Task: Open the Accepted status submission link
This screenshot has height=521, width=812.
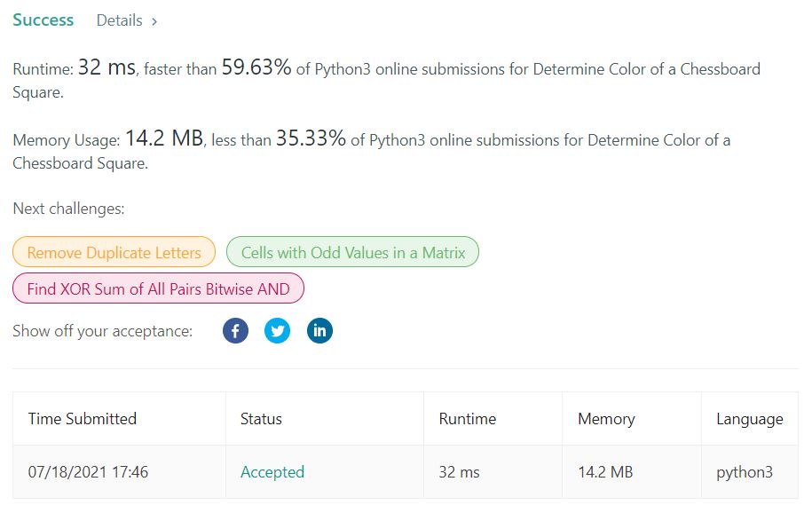Action: click(272, 472)
